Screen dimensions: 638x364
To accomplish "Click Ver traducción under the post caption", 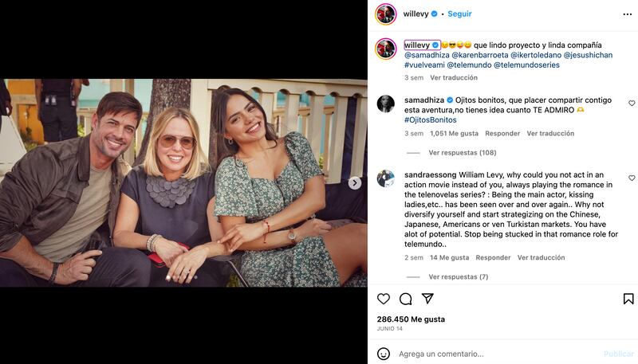I will [x=454, y=77].
